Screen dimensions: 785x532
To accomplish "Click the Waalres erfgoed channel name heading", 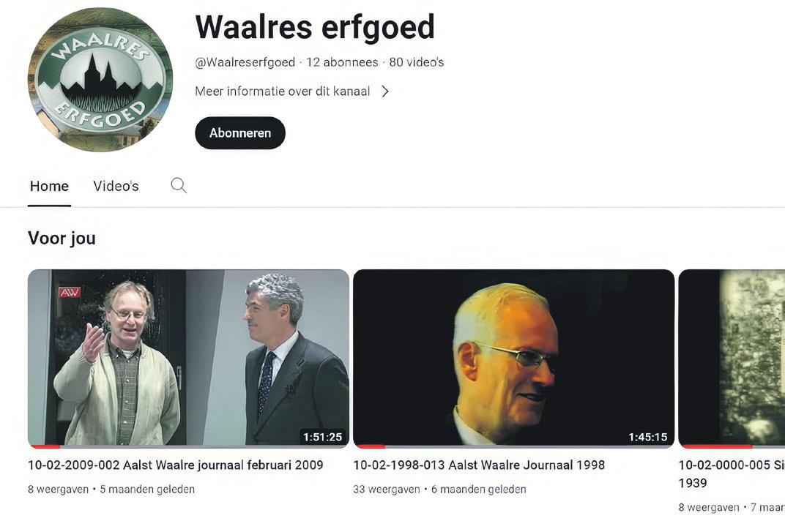I will tap(315, 27).
